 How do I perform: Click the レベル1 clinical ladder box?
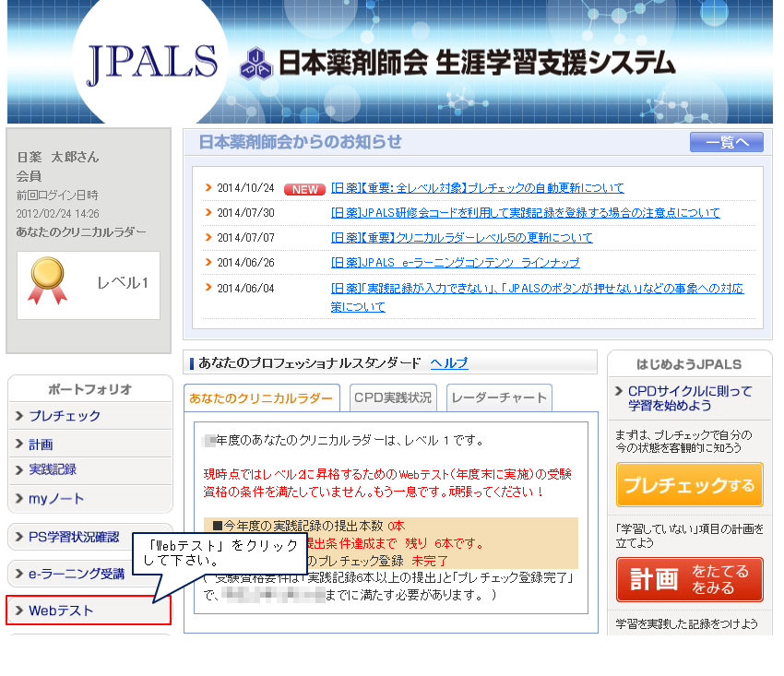point(89,285)
